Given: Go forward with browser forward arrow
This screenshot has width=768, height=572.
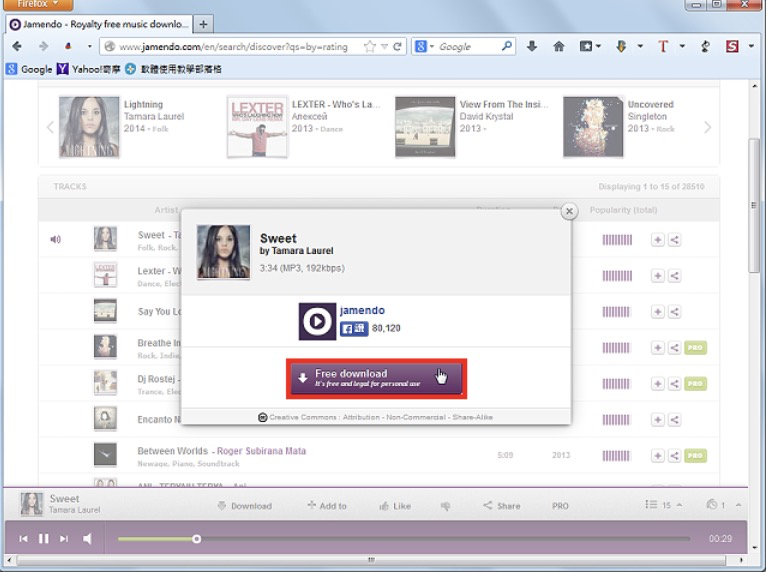Looking at the screenshot, I should 44,47.
